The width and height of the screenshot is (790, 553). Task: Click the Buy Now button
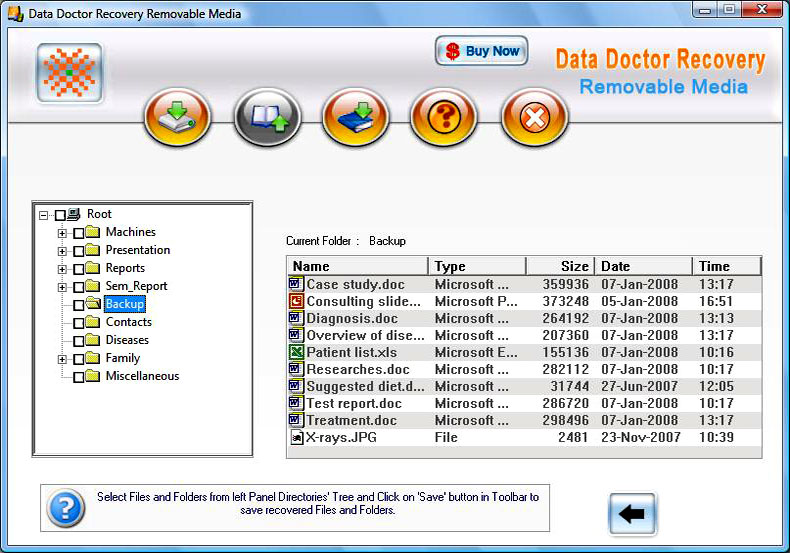point(482,51)
